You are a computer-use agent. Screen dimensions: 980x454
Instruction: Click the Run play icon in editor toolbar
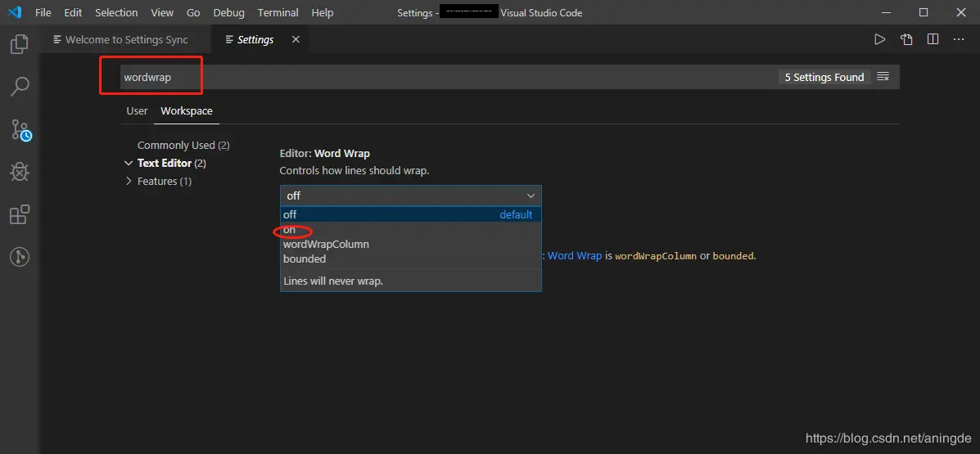(879, 39)
